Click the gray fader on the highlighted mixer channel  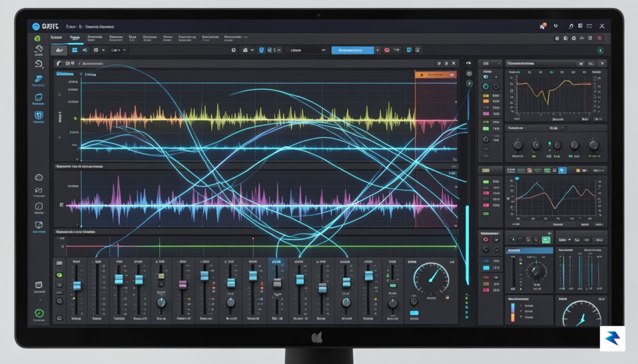277,282
